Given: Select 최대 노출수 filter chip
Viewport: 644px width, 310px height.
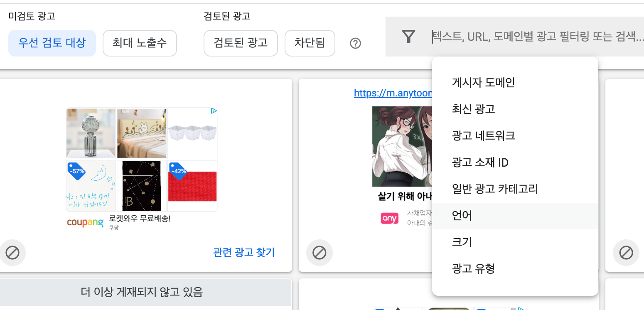Looking at the screenshot, I should click(140, 43).
